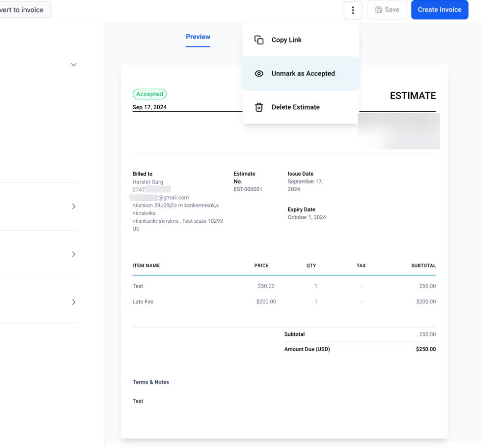The height and width of the screenshot is (448, 483).
Task: Expand the topmost right-chevron sidebar section
Action: 73,206
